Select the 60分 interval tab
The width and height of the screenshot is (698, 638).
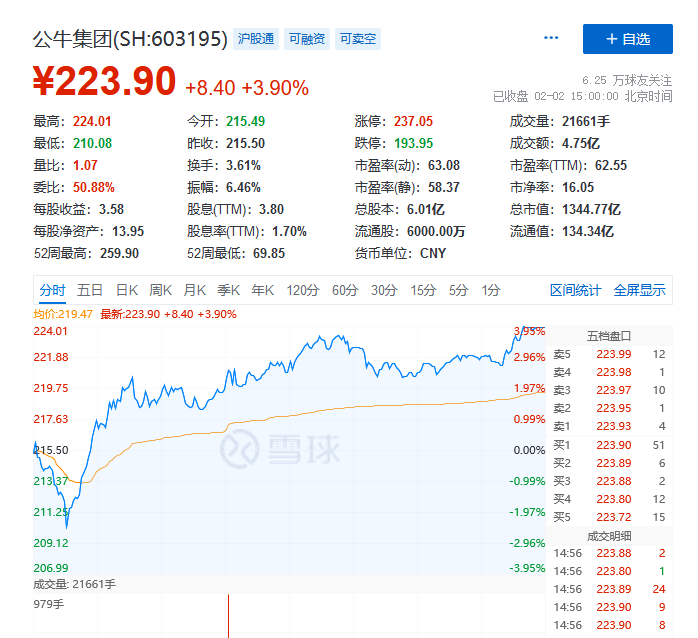click(x=345, y=290)
